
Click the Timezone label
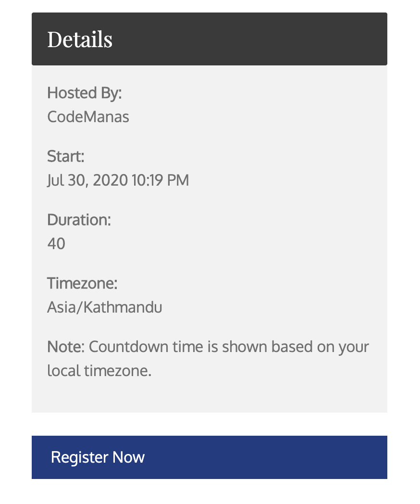pos(82,284)
